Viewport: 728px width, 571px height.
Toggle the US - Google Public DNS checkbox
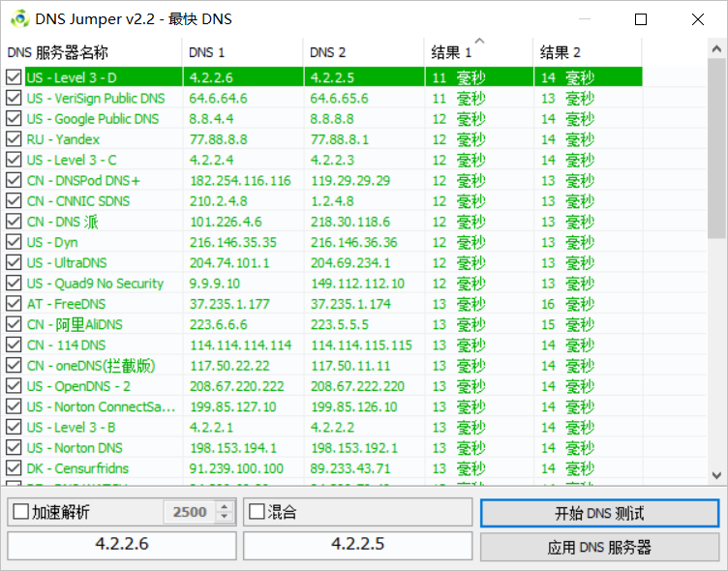click(x=14, y=118)
